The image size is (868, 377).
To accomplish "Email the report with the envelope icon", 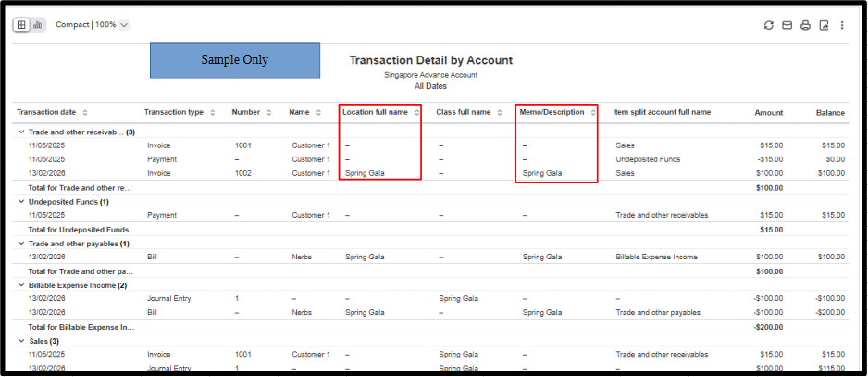I will (x=787, y=26).
